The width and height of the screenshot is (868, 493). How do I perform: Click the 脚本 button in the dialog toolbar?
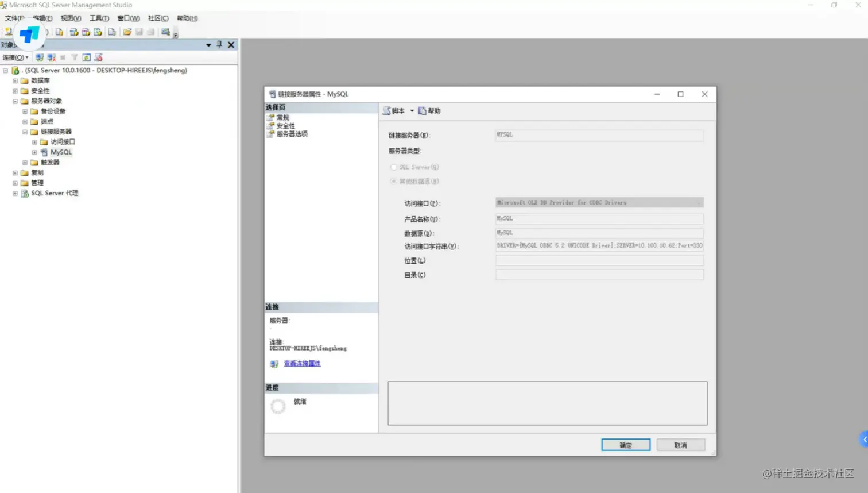click(394, 111)
